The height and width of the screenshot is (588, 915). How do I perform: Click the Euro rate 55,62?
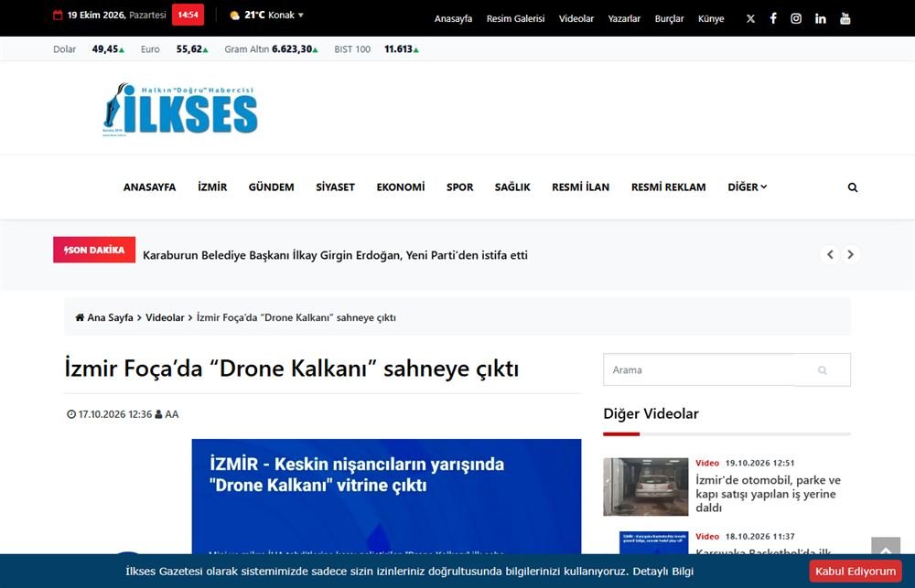tap(192, 49)
